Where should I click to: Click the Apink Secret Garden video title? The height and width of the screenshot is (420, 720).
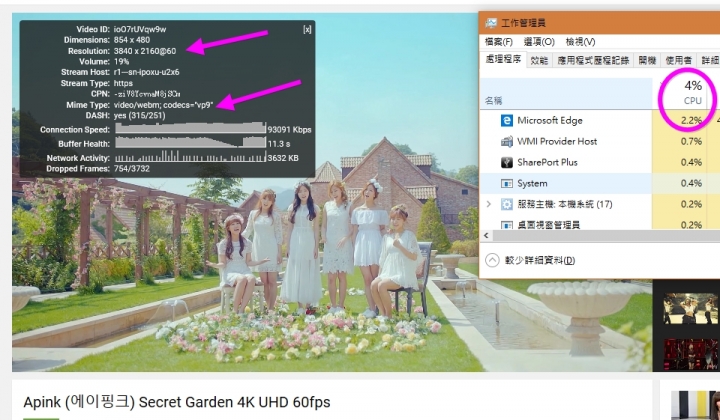pos(177,402)
